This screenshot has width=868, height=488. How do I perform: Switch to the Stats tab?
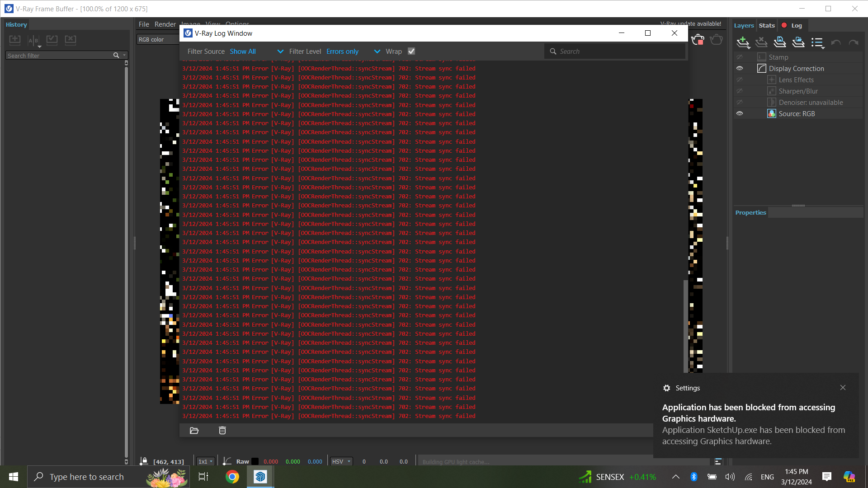767,26
